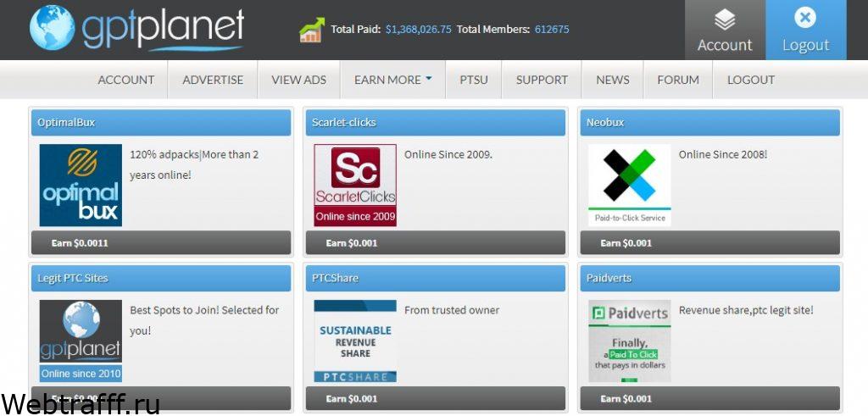This screenshot has width=868, height=416.
Task: Open the SUPPORT menu item
Action: click(542, 80)
